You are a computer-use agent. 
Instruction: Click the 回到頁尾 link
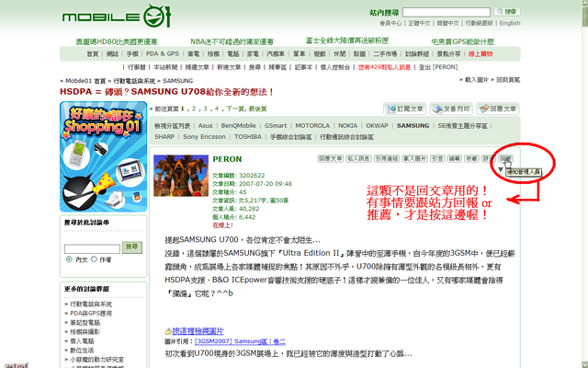[508, 80]
